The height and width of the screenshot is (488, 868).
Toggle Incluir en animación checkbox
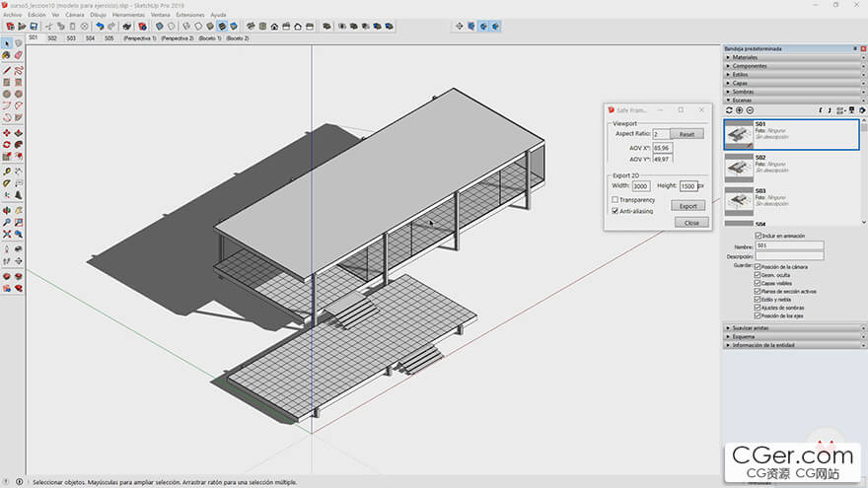coord(759,236)
